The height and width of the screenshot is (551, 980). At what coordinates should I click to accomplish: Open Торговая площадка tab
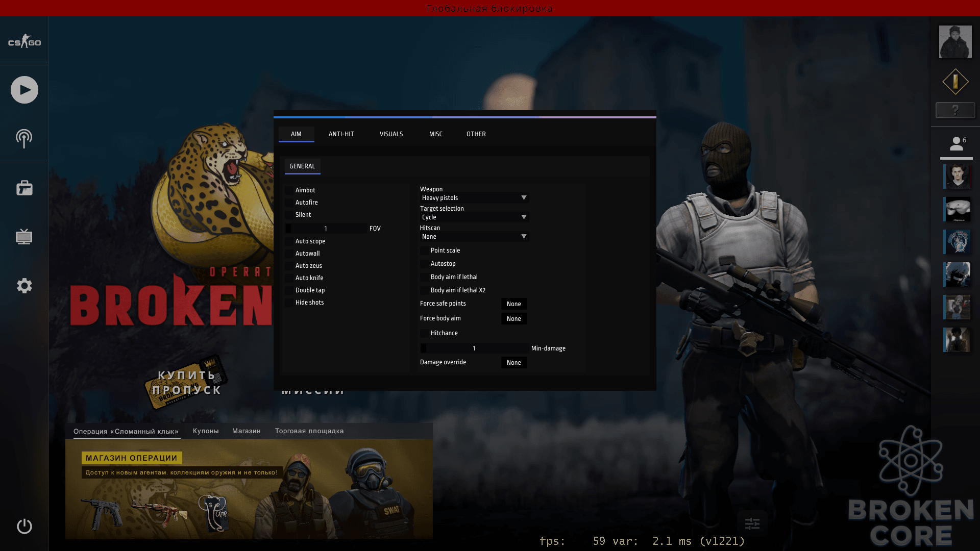tap(309, 431)
